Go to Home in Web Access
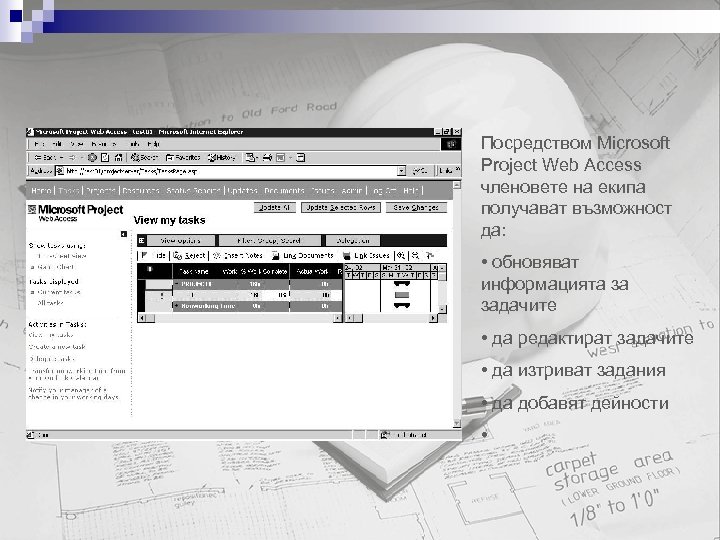Screen dimensions: 720x540 coord(41,191)
